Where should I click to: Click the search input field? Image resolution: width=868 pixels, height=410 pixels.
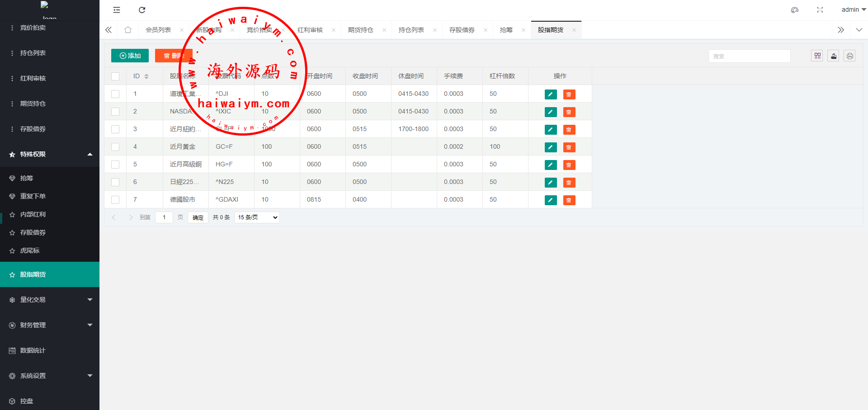[749, 56]
